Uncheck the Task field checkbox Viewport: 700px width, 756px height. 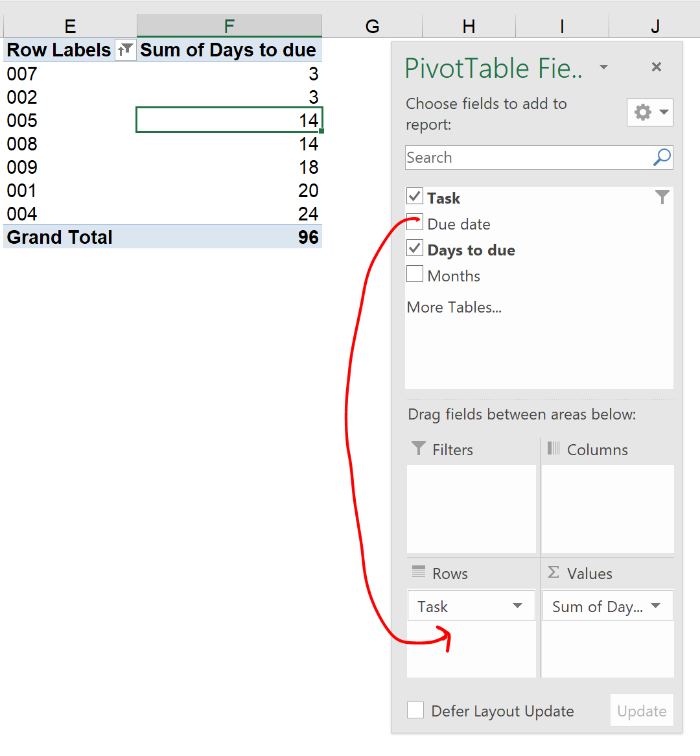point(415,196)
